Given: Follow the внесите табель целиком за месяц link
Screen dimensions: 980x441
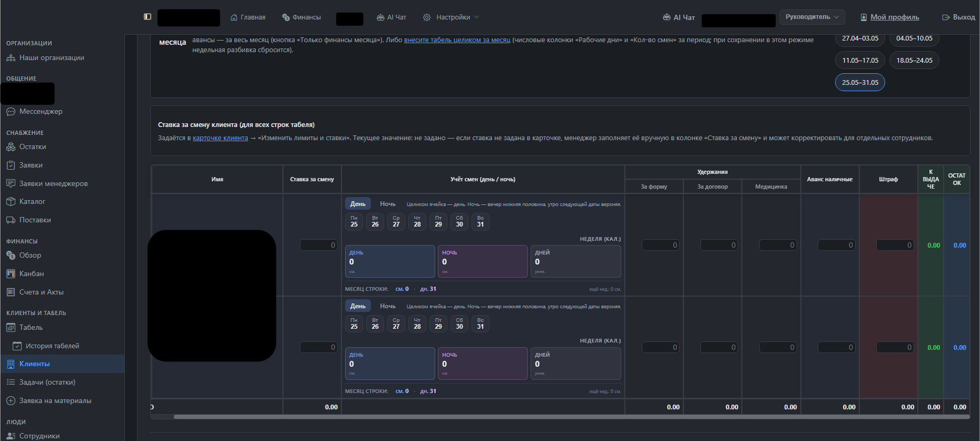Looking at the screenshot, I should pyautogui.click(x=457, y=40).
